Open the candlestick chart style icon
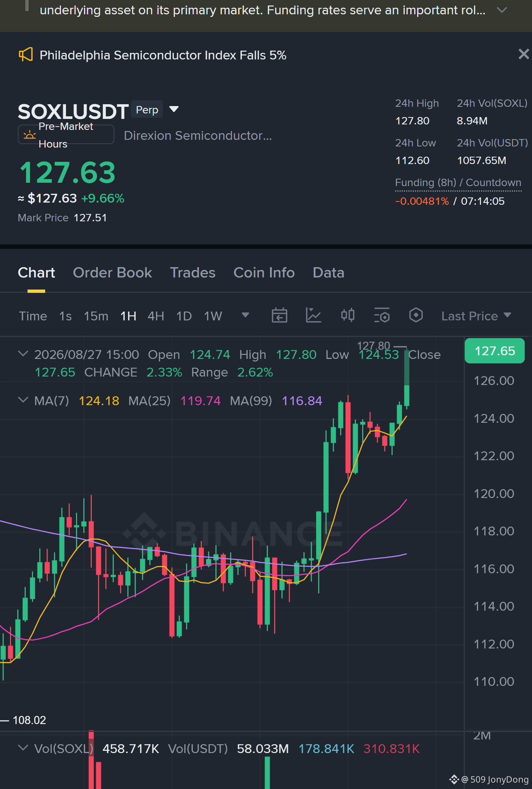 coord(347,315)
